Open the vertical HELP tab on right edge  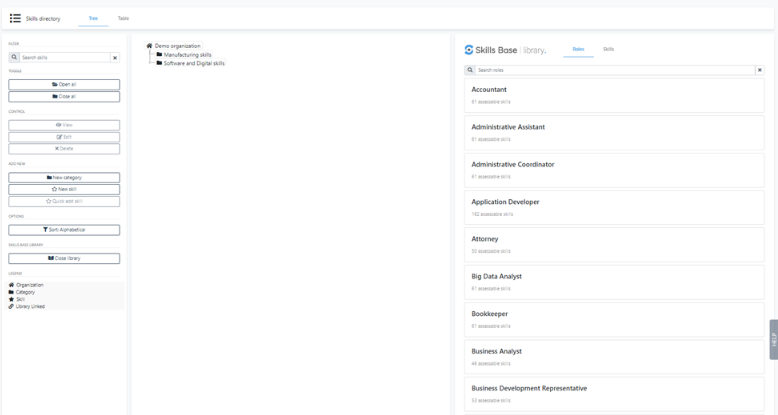point(772,340)
